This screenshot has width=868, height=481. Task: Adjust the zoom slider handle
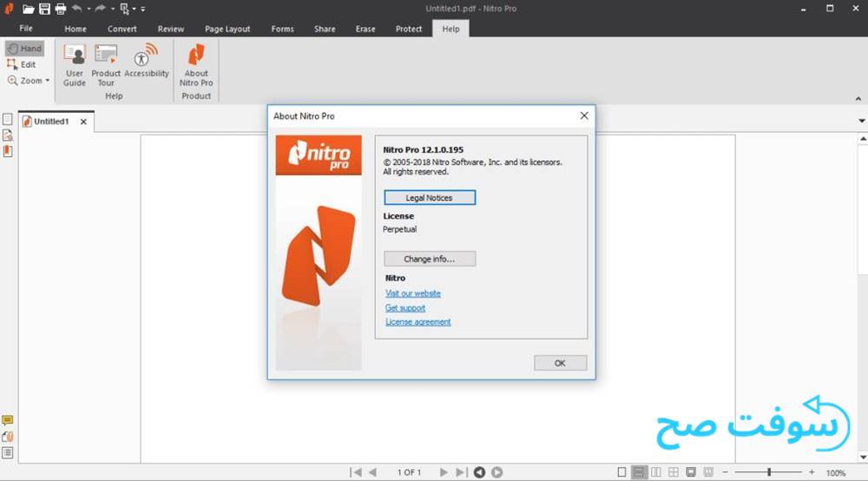coord(769,472)
